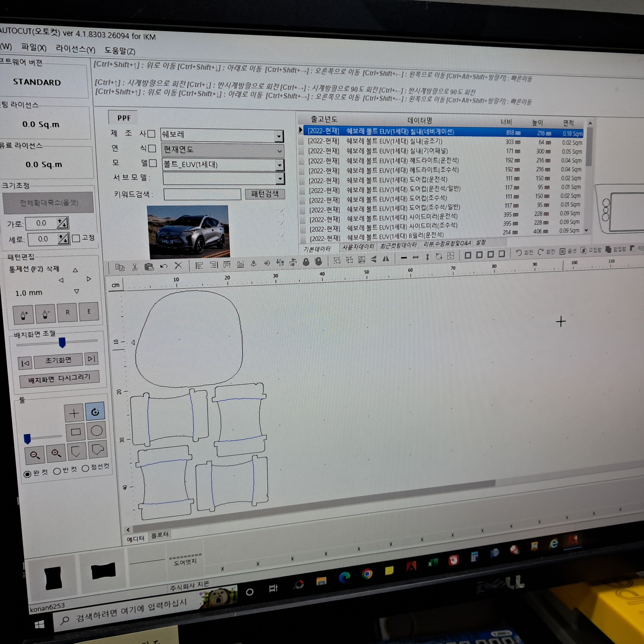Expand the 현재연도 year dropdown

tap(279, 151)
